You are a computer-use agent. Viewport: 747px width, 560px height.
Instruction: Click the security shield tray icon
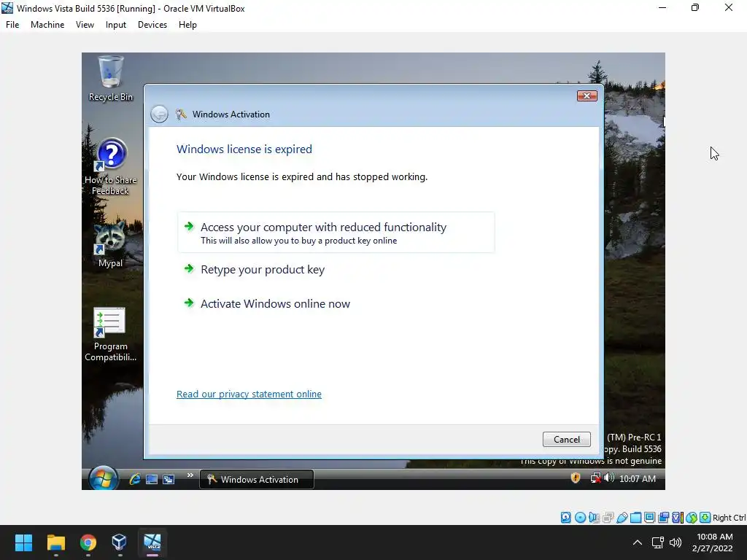pyautogui.click(x=576, y=478)
